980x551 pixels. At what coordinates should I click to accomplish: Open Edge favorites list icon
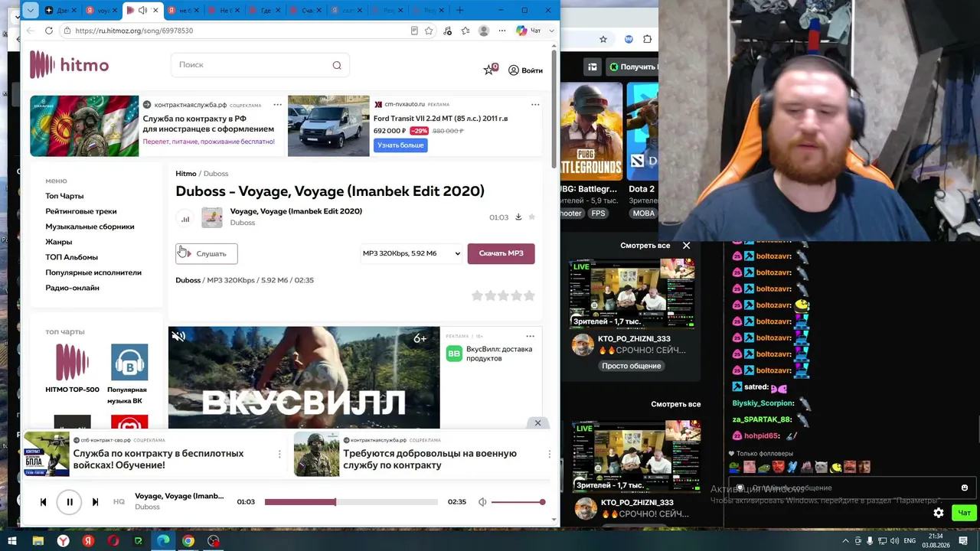(x=465, y=31)
